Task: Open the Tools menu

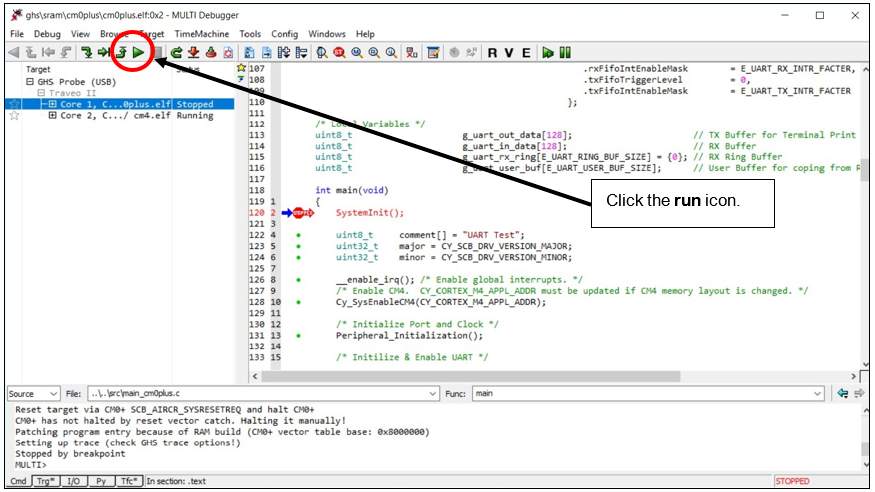Action: pos(250,33)
